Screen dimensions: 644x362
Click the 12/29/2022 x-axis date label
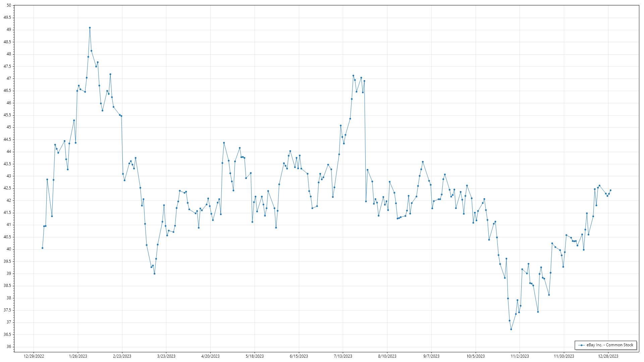pos(34,356)
